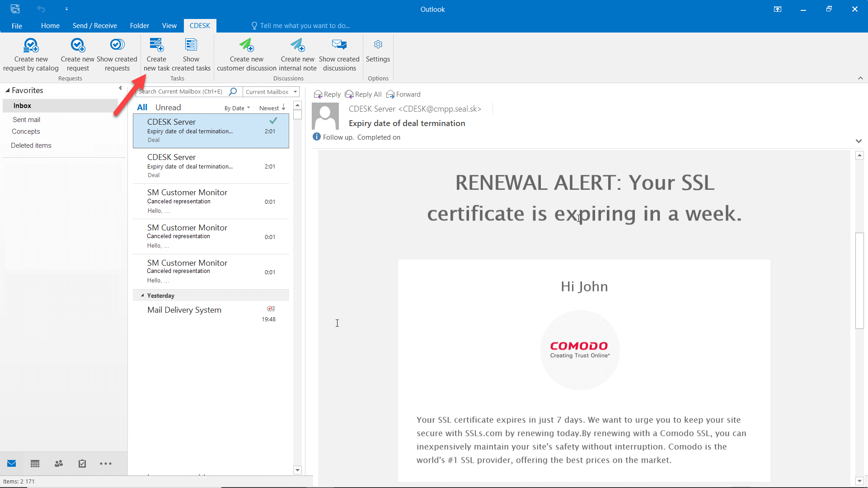
Task: Open the File menu
Action: pos(17,26)
